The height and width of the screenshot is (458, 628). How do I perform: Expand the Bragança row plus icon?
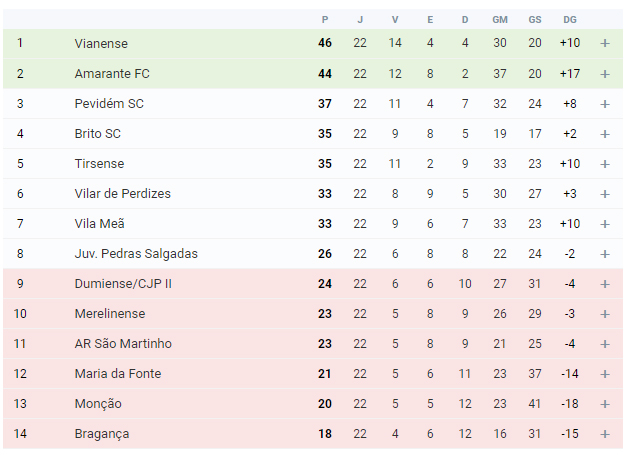point(605,434)
